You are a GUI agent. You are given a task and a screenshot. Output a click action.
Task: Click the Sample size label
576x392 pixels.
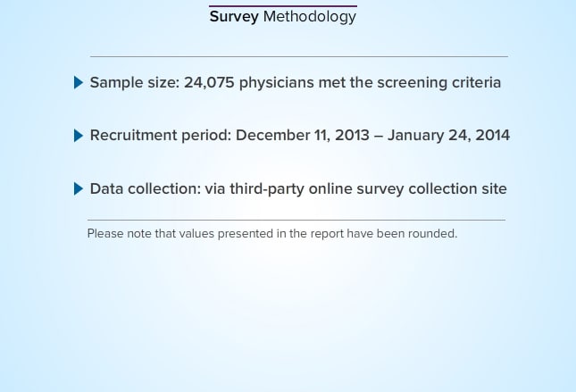coord(135,83)
